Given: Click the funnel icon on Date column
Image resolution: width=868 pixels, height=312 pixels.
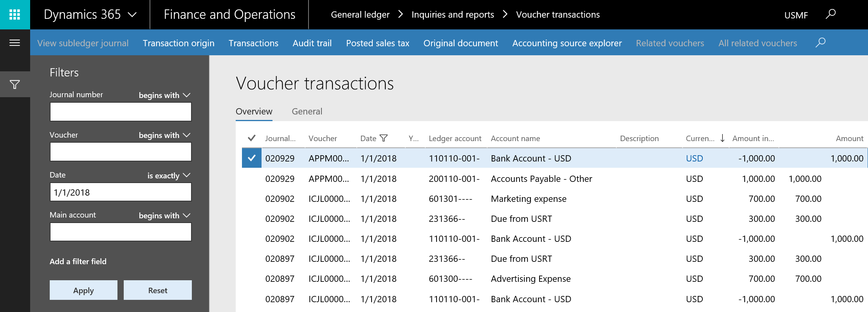Looking at the screenshot, I should tap(384, 138).
